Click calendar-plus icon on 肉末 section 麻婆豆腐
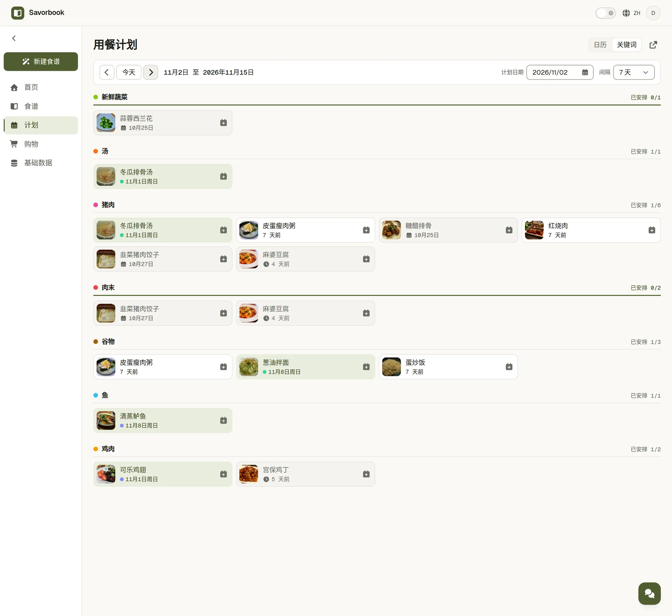This screenshot has height=616, width=672. coord(366,313)
